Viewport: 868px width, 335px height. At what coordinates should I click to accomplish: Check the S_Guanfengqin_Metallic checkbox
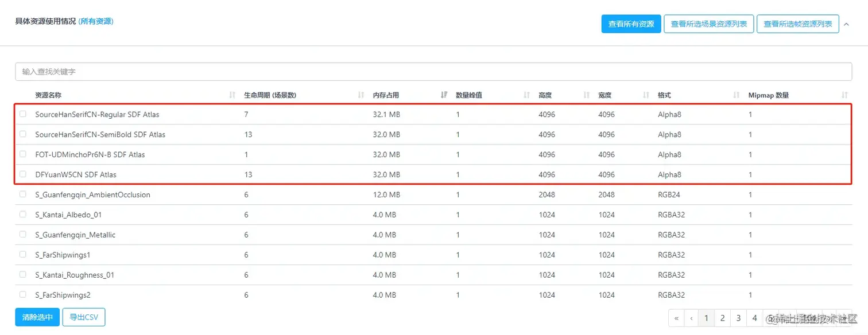[23, 235]
